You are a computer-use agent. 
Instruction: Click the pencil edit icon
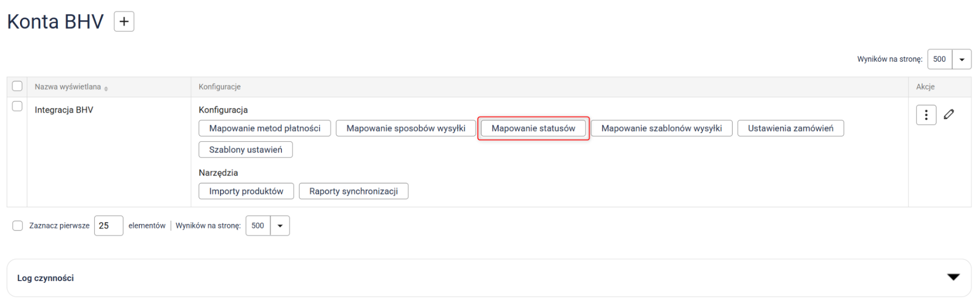(x=949, y=114)
